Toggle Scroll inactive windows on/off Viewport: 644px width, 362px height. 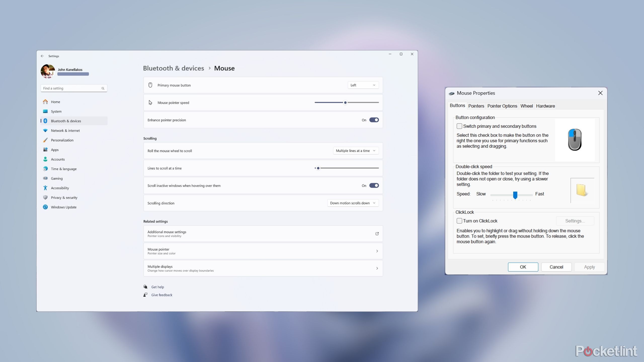(374, 185)
